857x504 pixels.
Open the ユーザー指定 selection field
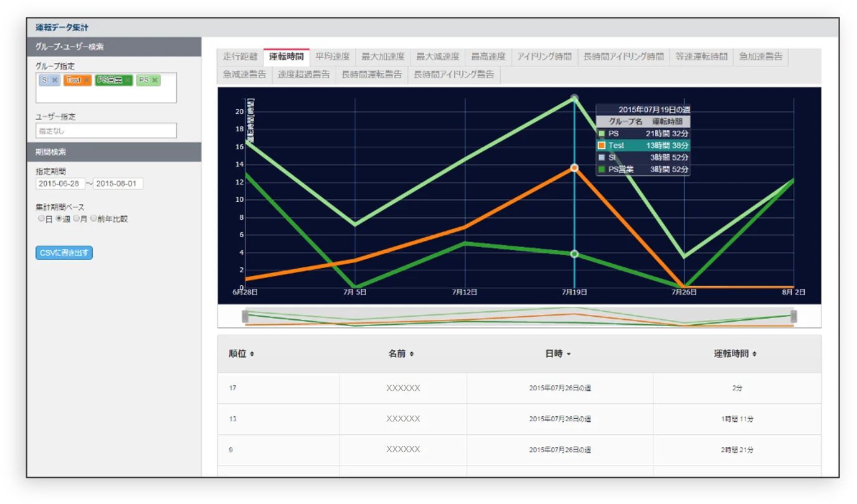pos(107,131)
